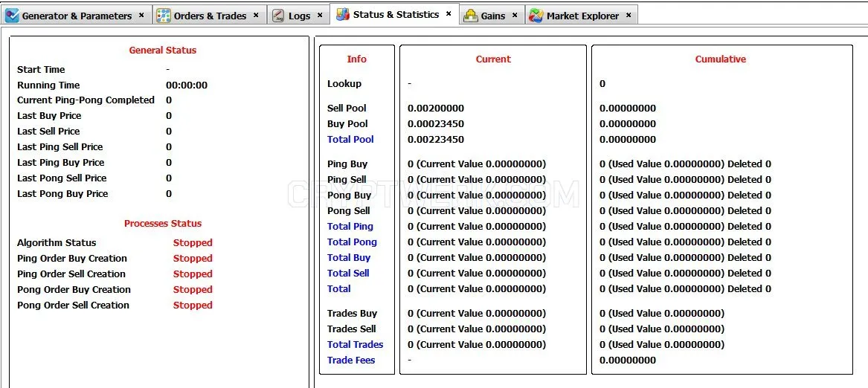The image size is (868, 388).
Task: Click the Pong Order Buy Creation Stopped value
Action: coord(193,289)
